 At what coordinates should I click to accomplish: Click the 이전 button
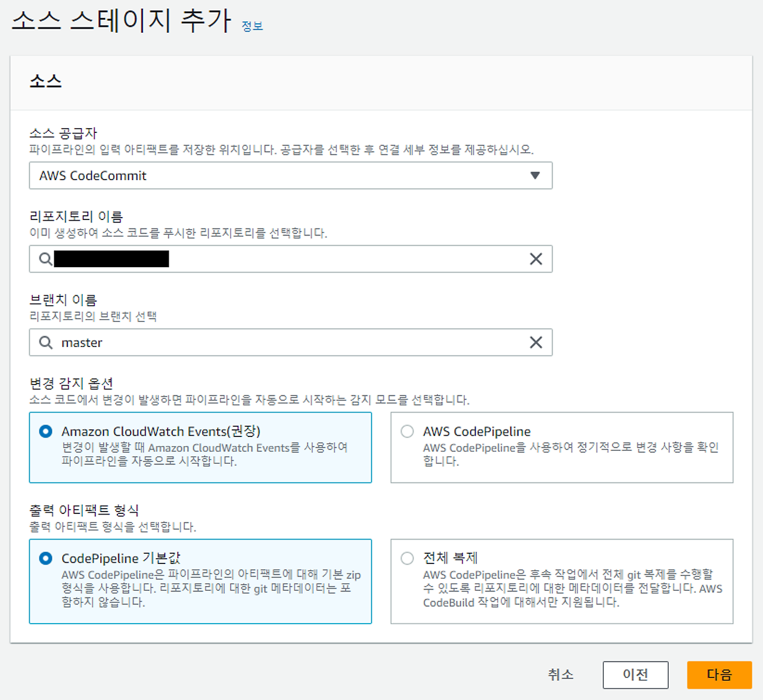[x=635, y=674]
